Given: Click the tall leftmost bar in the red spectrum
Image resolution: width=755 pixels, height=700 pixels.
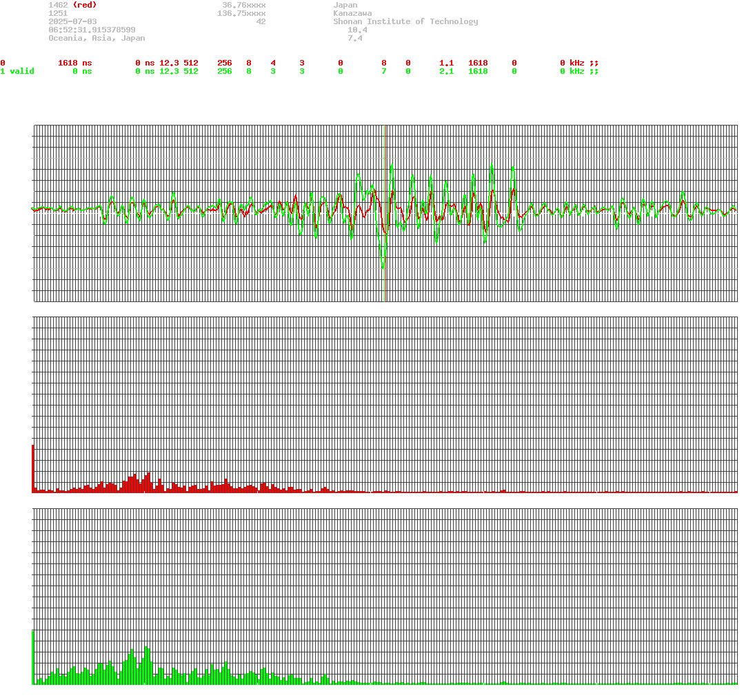Looking at the screenshot, I should (x=32, y=468).
